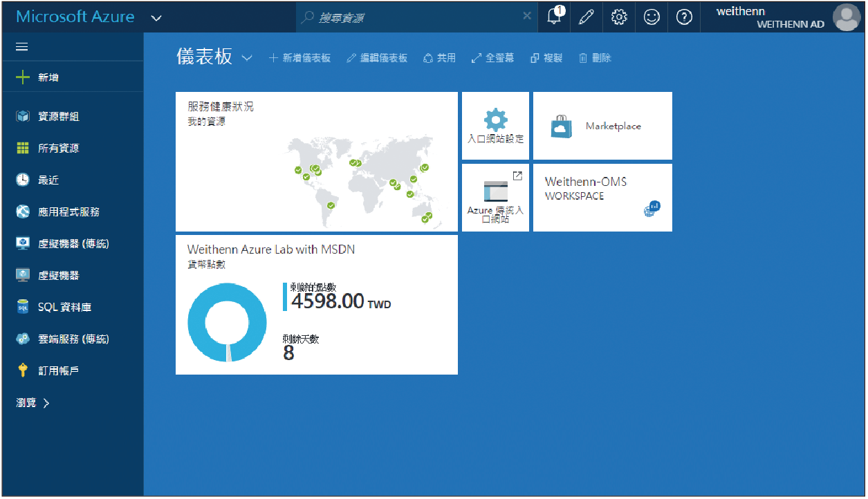This screenshot has height=499, width=868.
Task: Click the Weithenn Azure Lab with MSDN title
Action: [x=271, y=249]
